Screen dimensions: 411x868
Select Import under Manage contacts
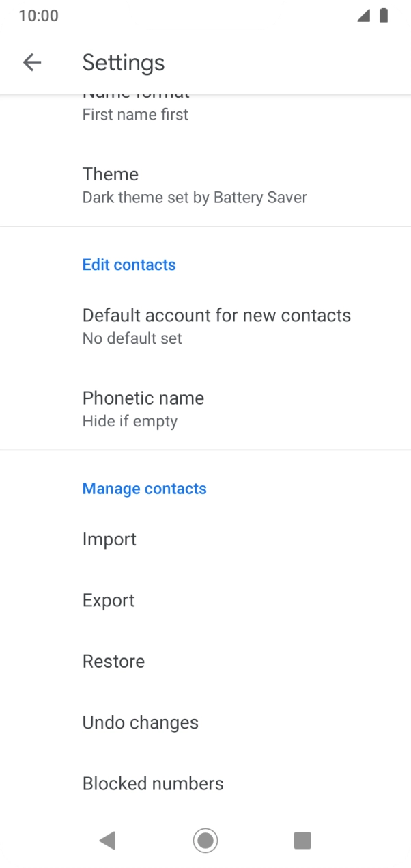pos(109,539)
